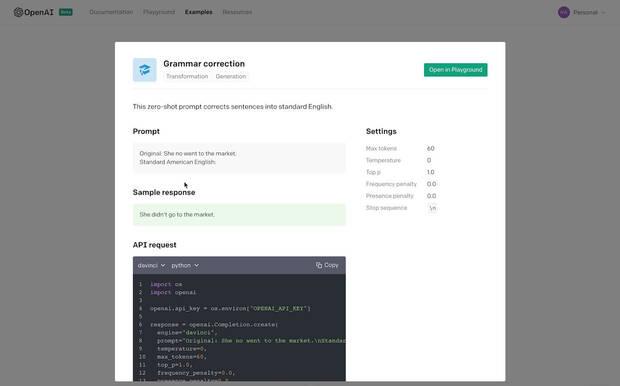Click the Grammar correction title
This screenshot has width=620, height=386.
click(204, 64)
